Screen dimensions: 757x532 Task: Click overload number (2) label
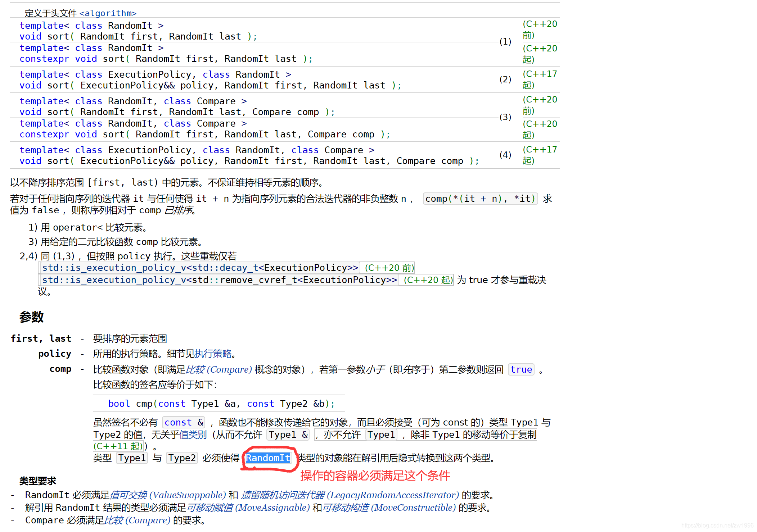coord(505,79)
